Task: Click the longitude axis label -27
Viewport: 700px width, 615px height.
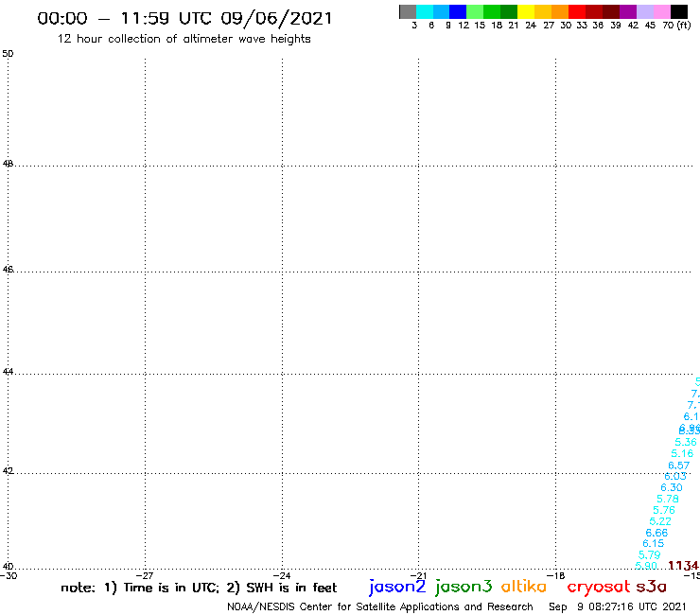Action: click(x=145, y=575)
